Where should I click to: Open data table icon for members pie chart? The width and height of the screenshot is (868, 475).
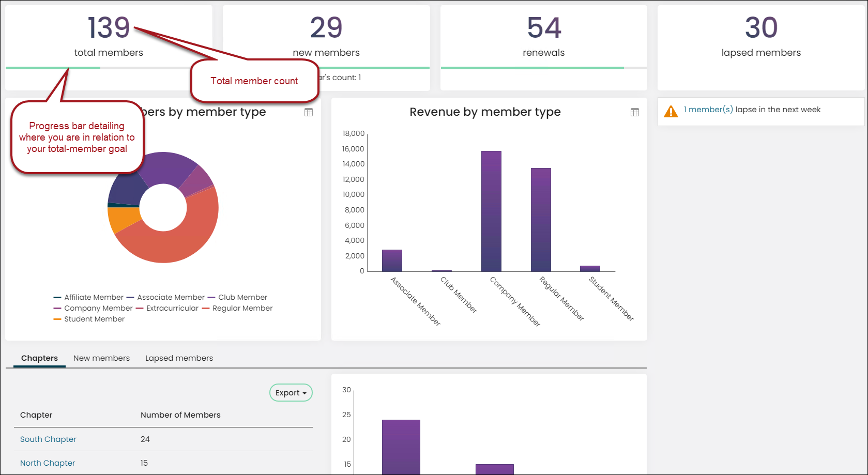pos(309,112)
